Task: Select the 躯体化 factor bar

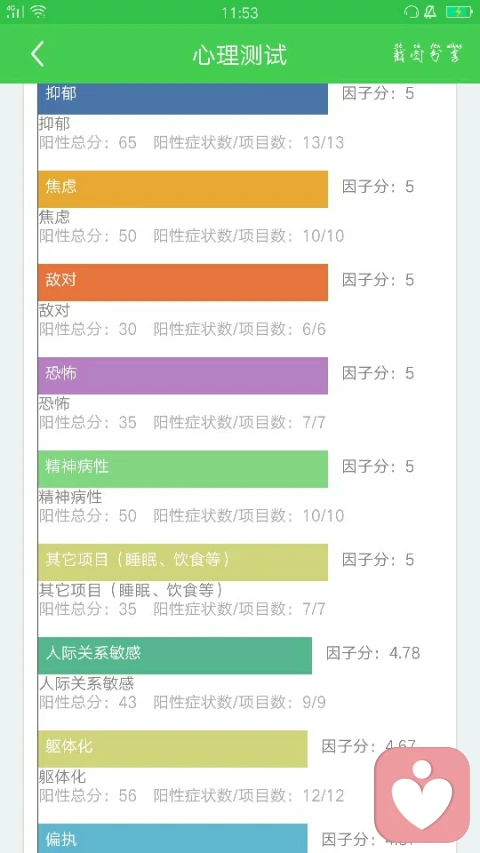Action: (x=173, y=749)
